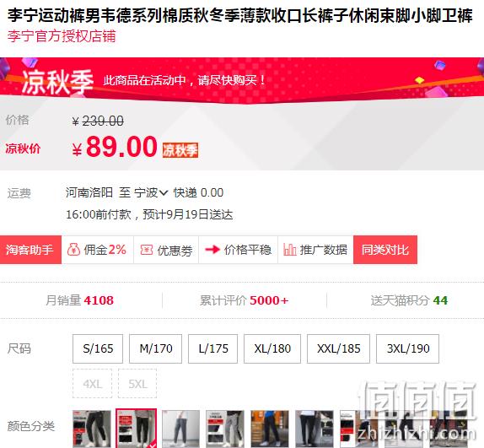Screen dimensions: 484x448
Task: Choose size XL/180
Action: [272, 348]
